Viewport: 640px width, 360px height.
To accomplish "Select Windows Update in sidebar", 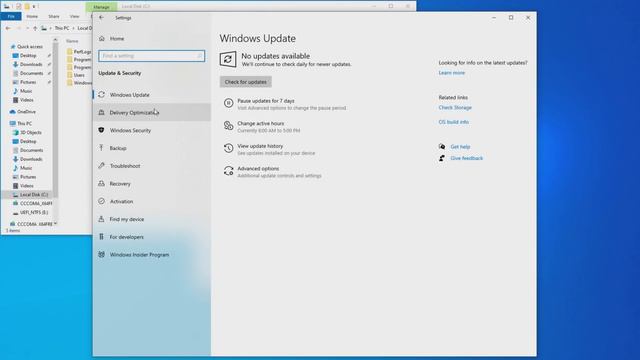I will pyautogui.click(x=129, y=95).
